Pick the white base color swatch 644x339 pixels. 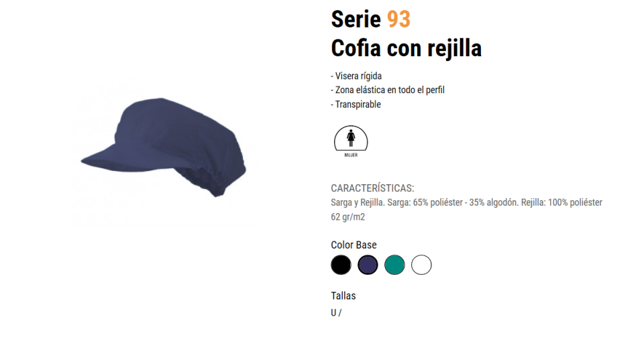coord(421,265)
